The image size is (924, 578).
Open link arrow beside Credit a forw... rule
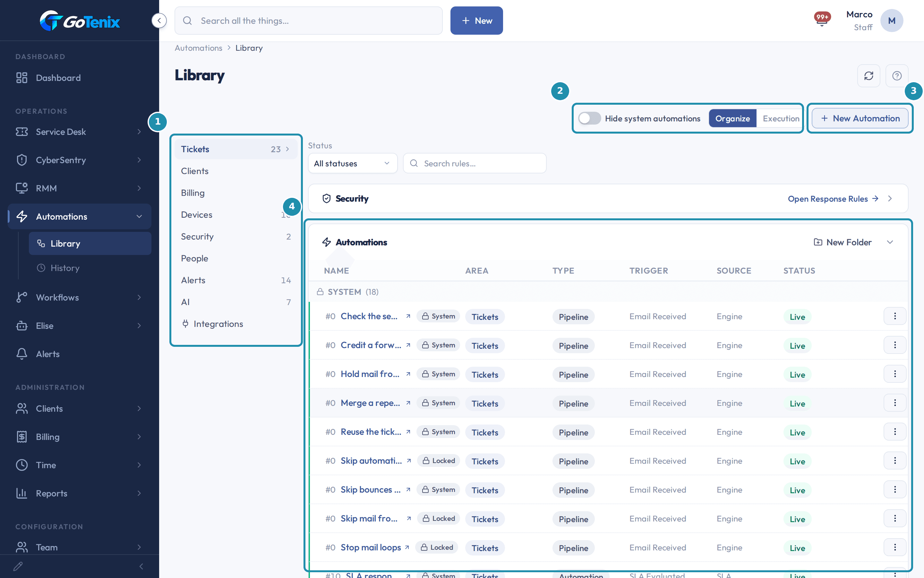pos(408,345)
